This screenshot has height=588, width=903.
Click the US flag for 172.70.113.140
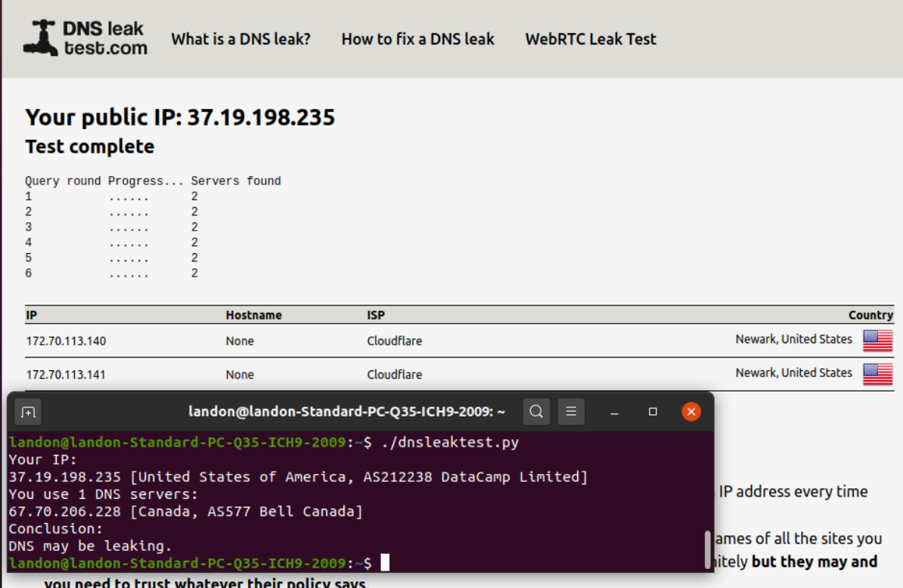tap(877, 341)
